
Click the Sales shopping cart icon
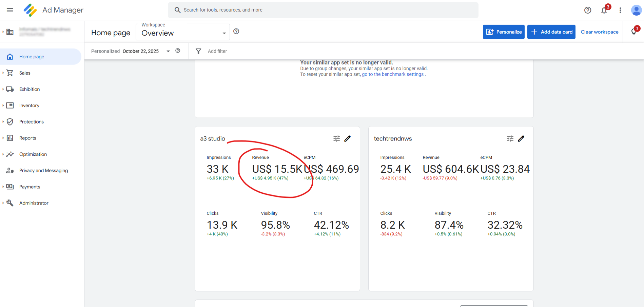coord(10,73)
